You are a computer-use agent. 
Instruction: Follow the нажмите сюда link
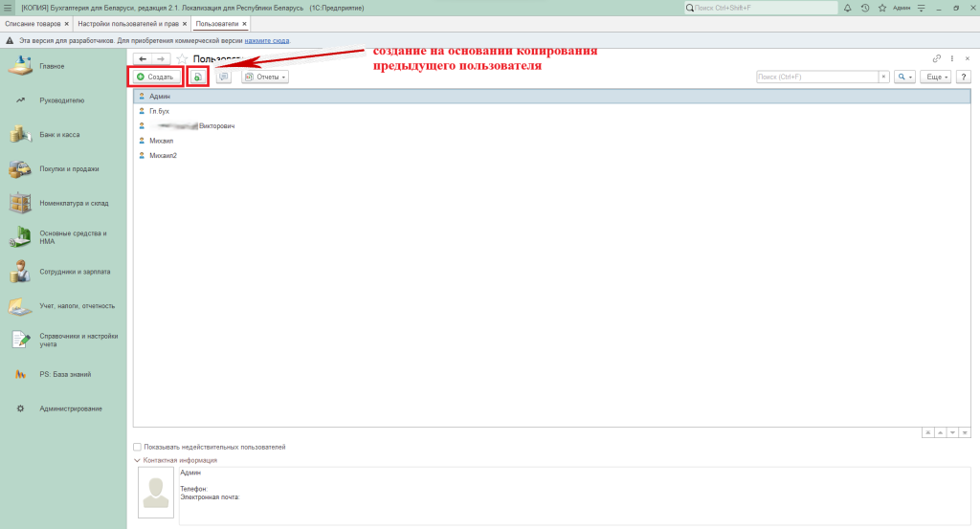pyautogui.click(x=266, y=40)
